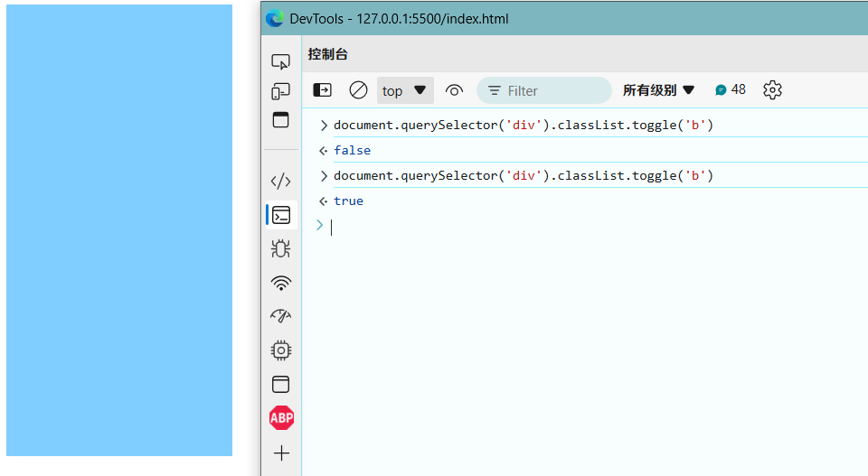Viewport: 868px width, 476px height.
Task: Open the 48 issues counter
Action: (731, 90)
